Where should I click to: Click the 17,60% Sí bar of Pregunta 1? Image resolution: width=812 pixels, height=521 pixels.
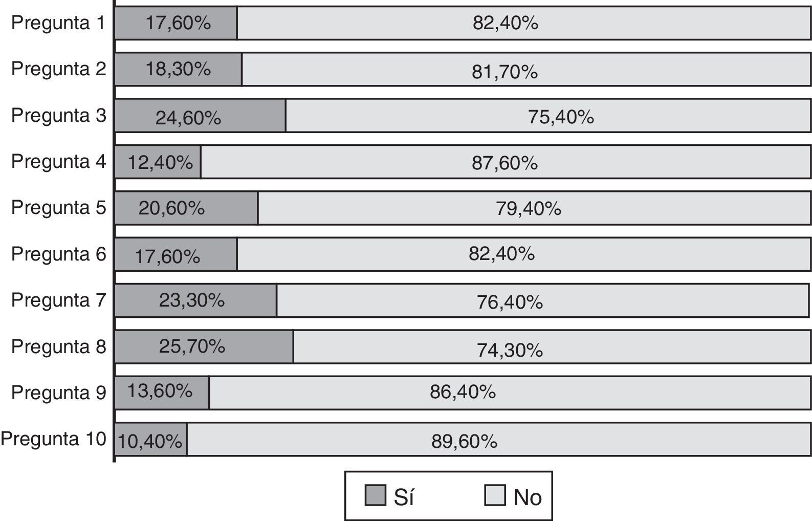point(176,23)
